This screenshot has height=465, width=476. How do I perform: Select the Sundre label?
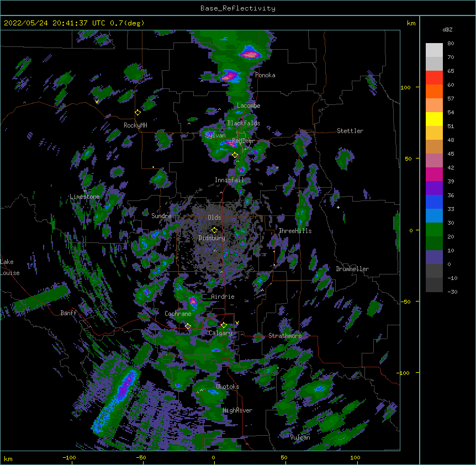161,216
